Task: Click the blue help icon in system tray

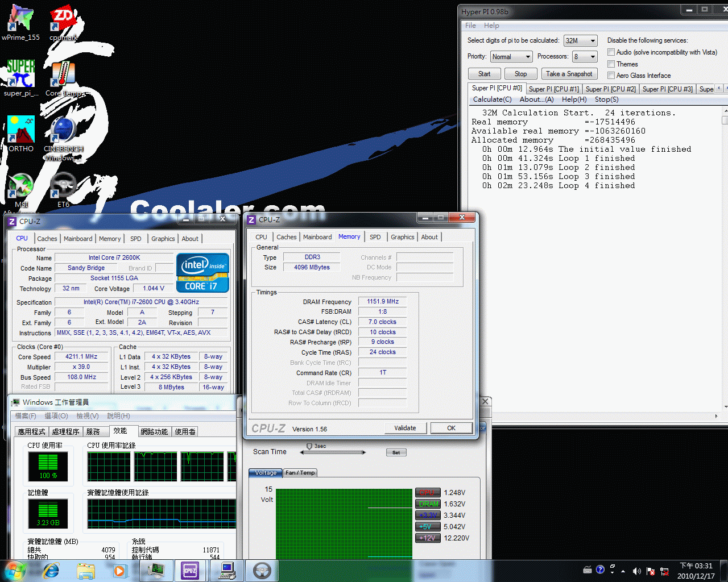Action: (x=600, y=569)
